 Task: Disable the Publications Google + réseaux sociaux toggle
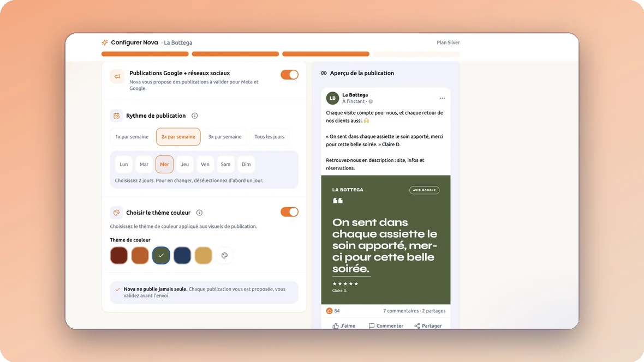click(290, 75)
